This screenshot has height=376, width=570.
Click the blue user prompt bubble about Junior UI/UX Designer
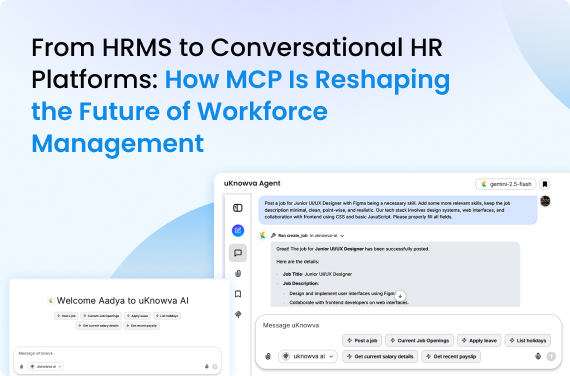pos(398,210)
